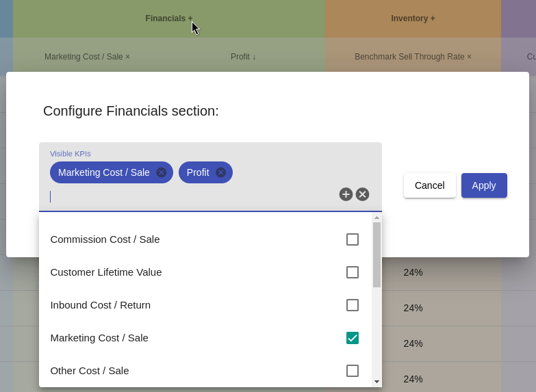Uncheck the Marketing Cost / Sale checkbox
This screenshot has width=536, height=392.
pyautogui.click(x=353, y=338)
